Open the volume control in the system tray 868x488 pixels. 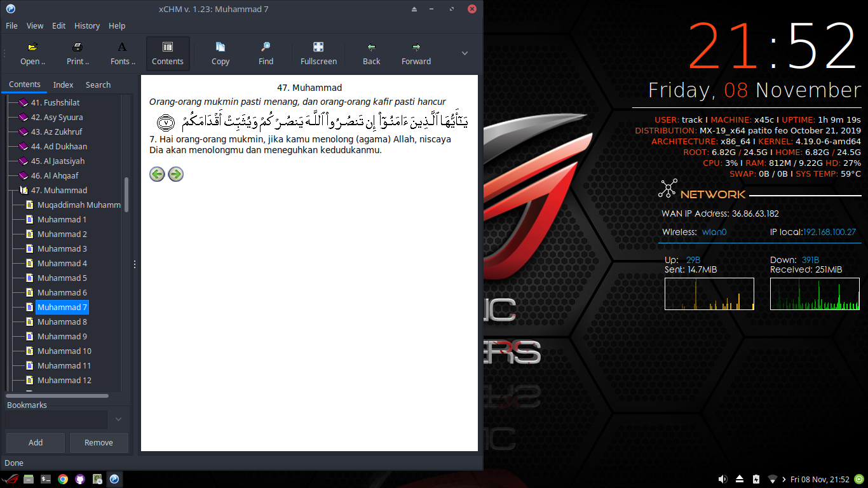722,479
